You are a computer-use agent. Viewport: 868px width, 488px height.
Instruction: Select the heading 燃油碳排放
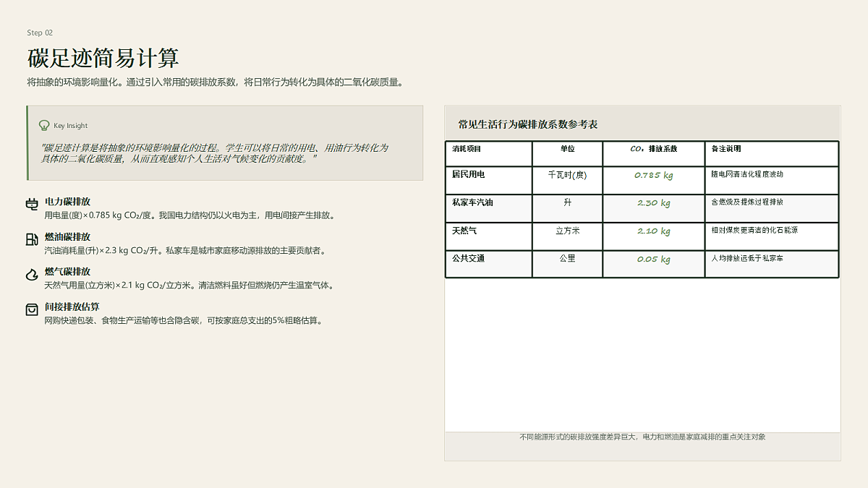click(67, 236)
